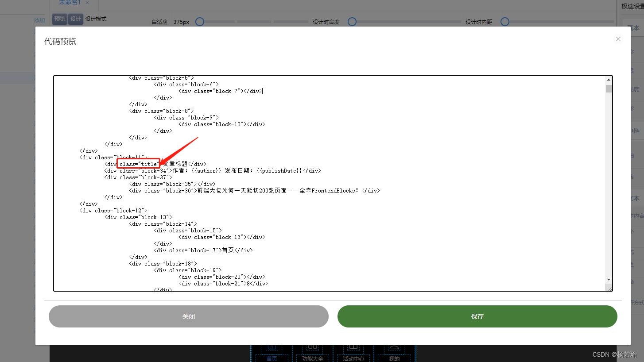This screenshot has width=644, height=362.
Task: Switch to 设计 mode
Action: [x=76, y=19]
